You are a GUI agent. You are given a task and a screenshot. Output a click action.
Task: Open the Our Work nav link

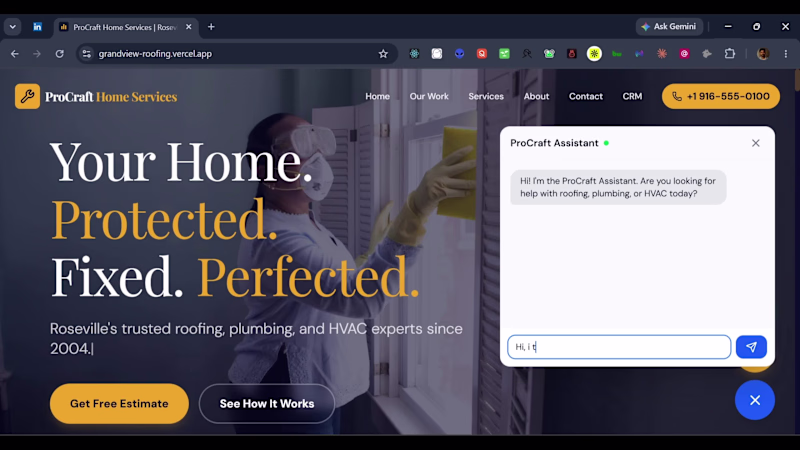pyautogui.click(x=429, y=96)
